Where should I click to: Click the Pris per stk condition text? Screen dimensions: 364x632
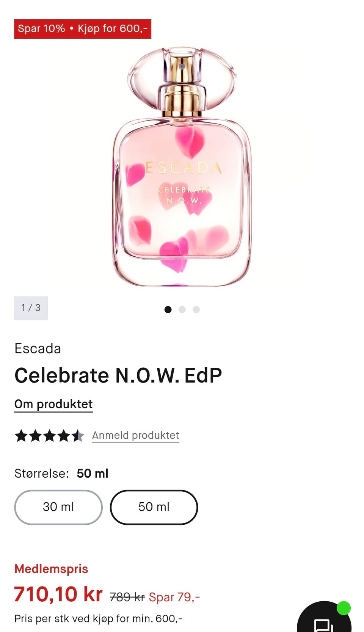point(99,618)
